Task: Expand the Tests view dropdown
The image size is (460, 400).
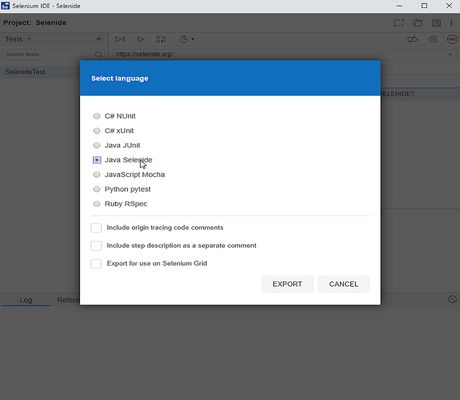Action: click(29, 39)
